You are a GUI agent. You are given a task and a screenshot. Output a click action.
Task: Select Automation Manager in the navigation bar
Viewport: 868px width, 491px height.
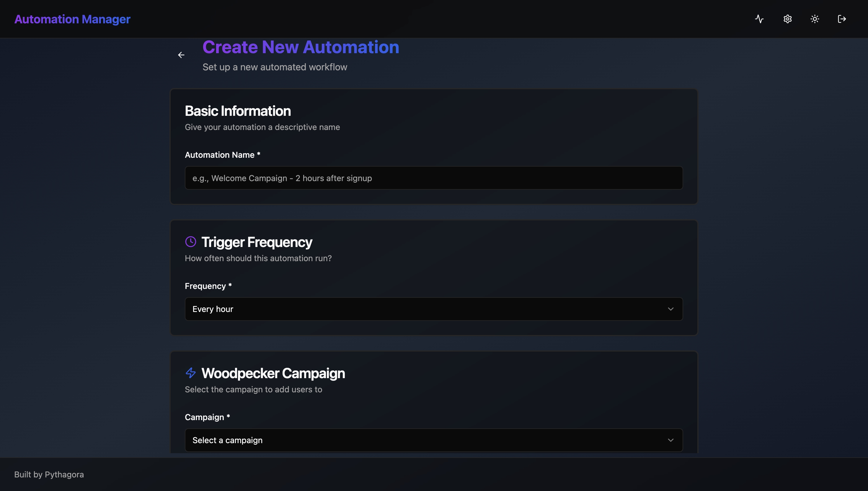(72, 19)
